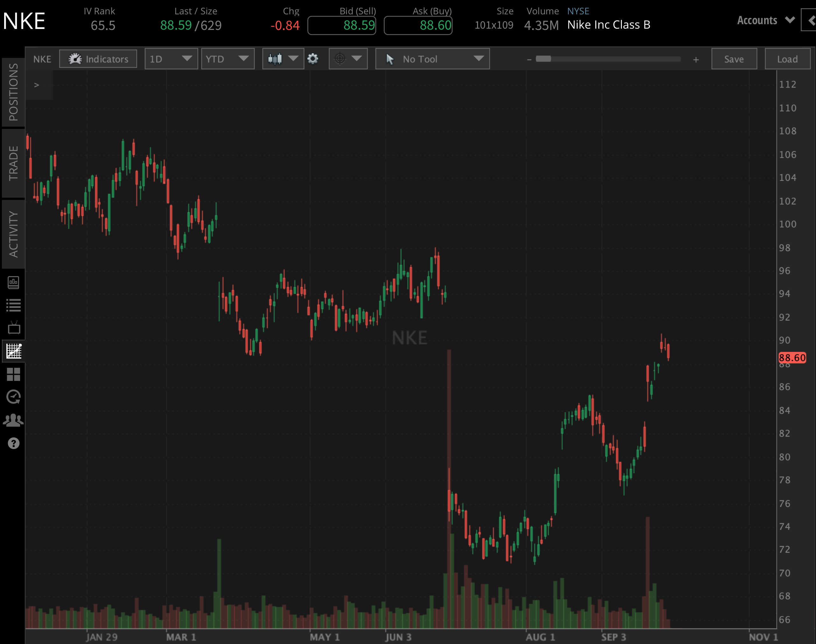
Task: Open chart settings gear icon
Action: (x=313, y=59)
